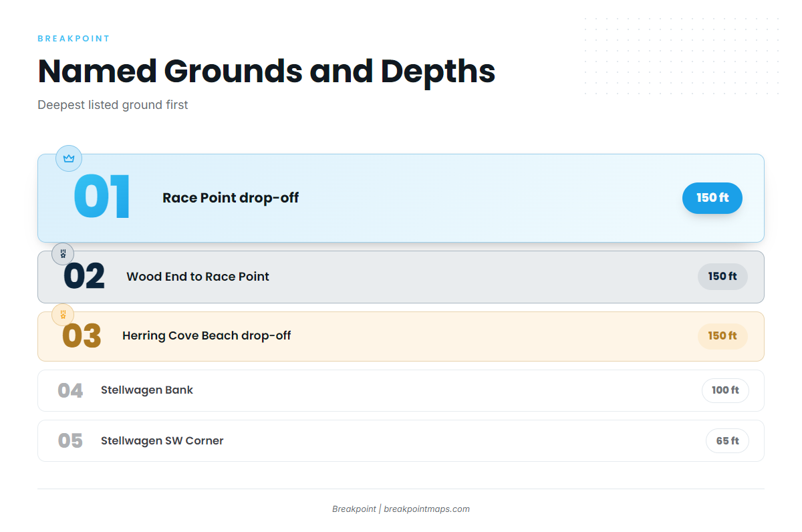
Task: Click the Stellwagen SW Corner ground name
Action: [162, 441]
